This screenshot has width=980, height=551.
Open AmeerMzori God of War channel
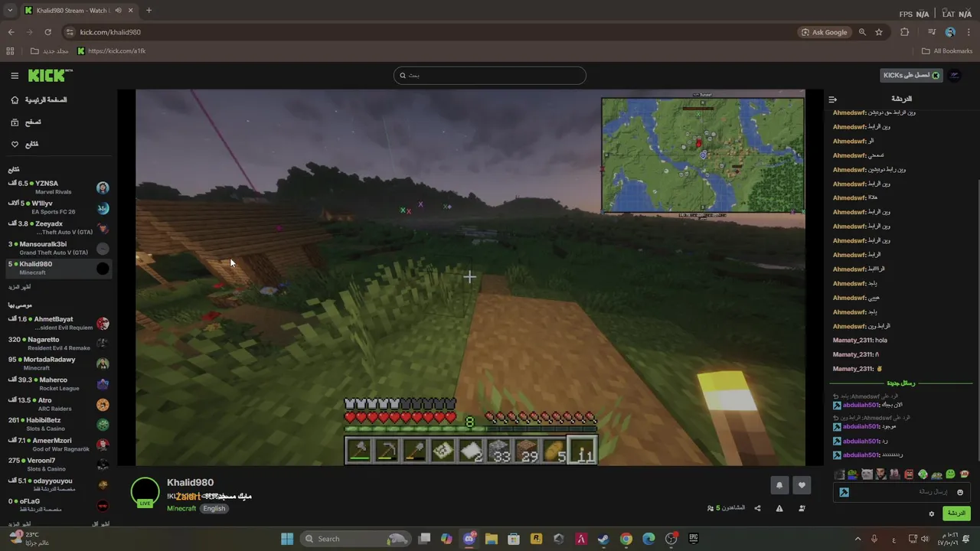(58, 444)
